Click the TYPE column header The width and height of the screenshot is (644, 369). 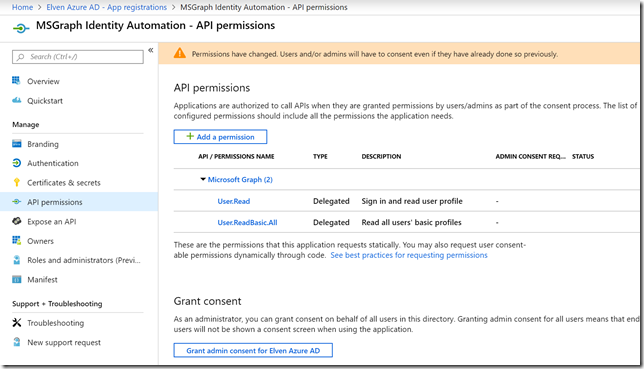320,157
